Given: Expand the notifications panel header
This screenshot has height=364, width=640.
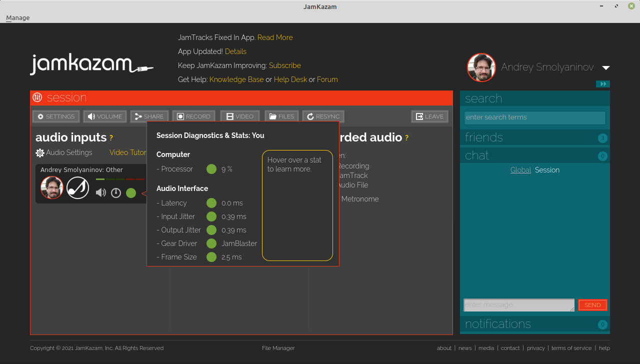Looking at the screenshot, I should 535,324.
